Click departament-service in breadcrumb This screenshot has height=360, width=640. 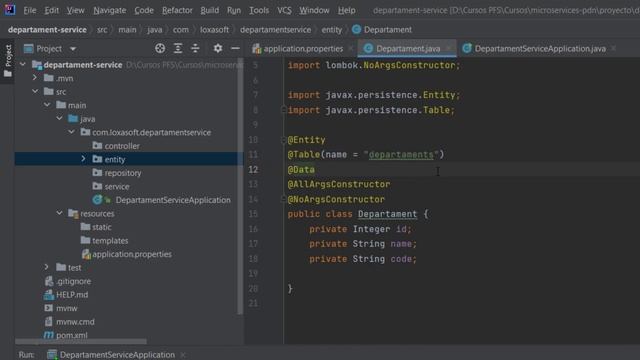47,29
